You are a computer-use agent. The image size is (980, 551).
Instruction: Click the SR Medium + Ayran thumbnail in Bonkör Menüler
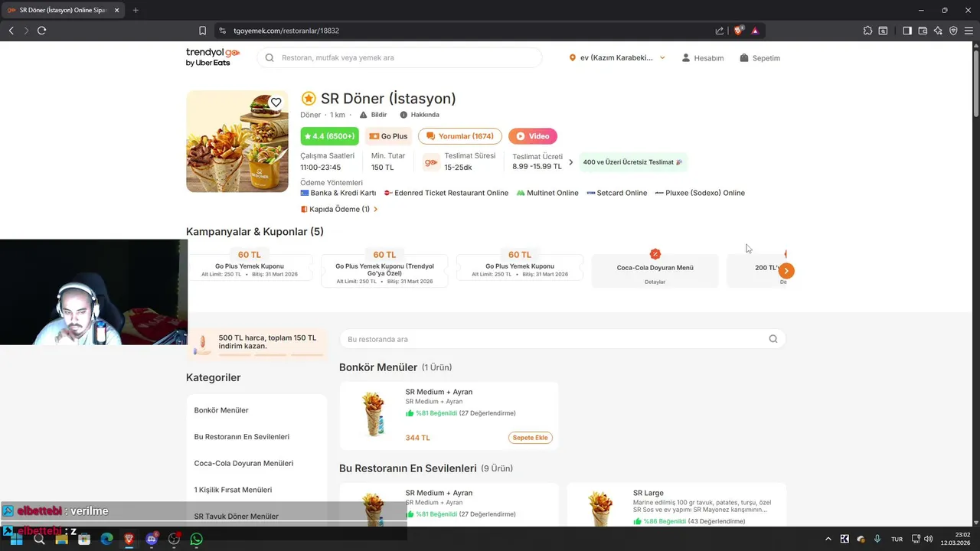pos(373,414)
